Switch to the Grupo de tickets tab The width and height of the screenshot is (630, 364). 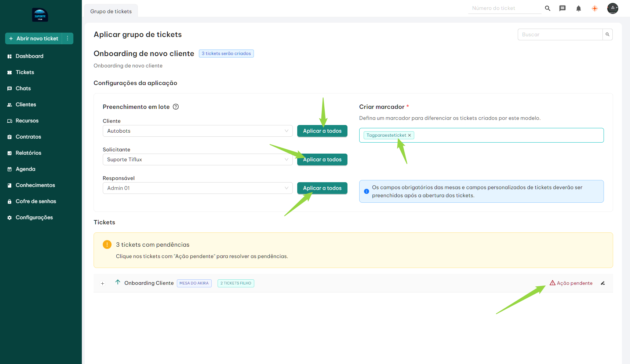(111, 11)
